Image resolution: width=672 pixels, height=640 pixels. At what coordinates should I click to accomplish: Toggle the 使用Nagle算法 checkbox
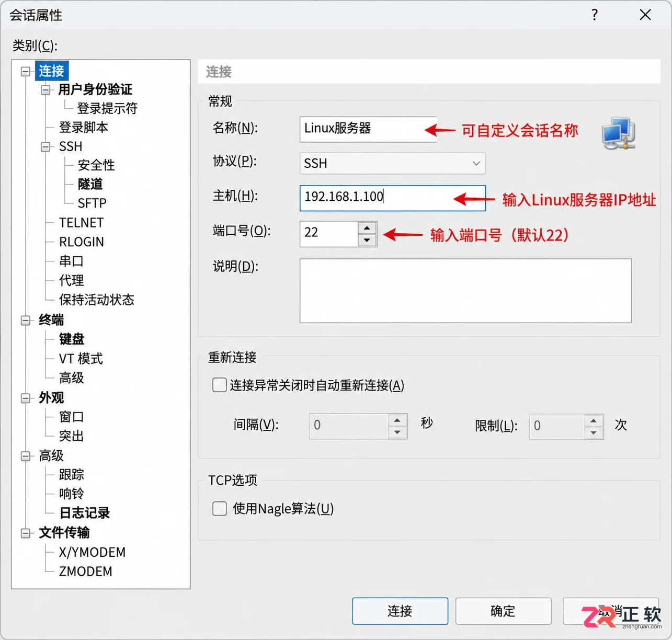click(x=220, y=508)
